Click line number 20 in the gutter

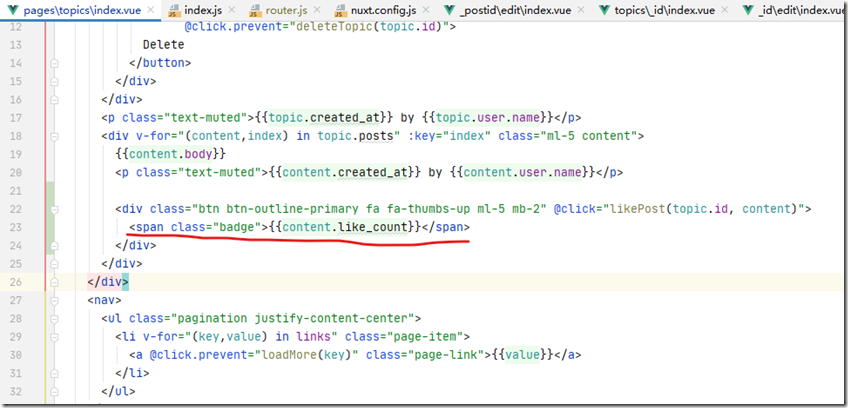(x=16, y=173)
